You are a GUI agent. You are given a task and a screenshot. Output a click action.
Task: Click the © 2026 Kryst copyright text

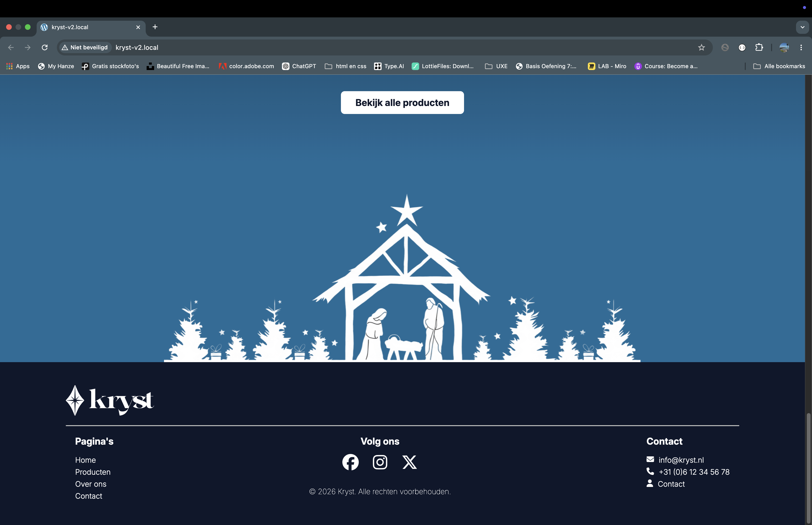coord(380,491)
